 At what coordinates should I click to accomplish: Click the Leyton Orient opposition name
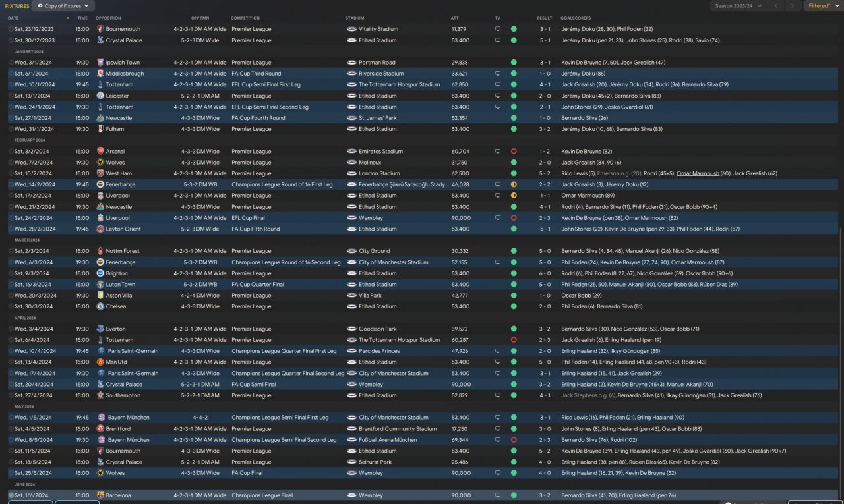click(x=123, y=229)
